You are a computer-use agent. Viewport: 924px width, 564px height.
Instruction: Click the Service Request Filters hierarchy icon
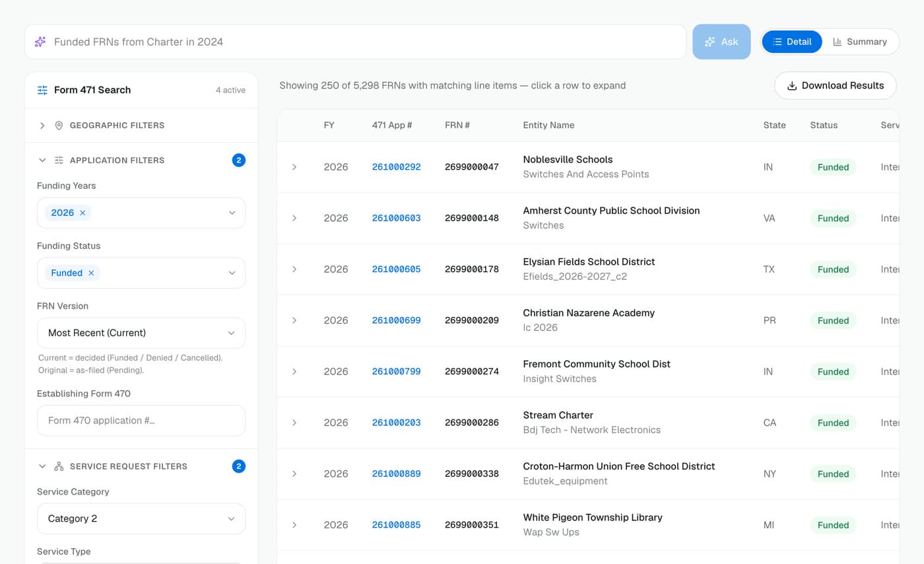point(59,466)
